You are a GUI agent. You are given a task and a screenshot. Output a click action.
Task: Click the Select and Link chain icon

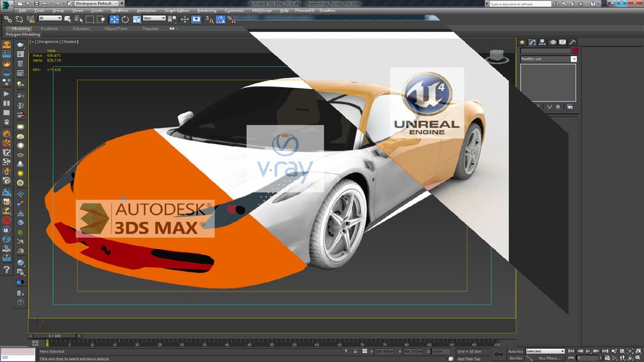[8, 19]
